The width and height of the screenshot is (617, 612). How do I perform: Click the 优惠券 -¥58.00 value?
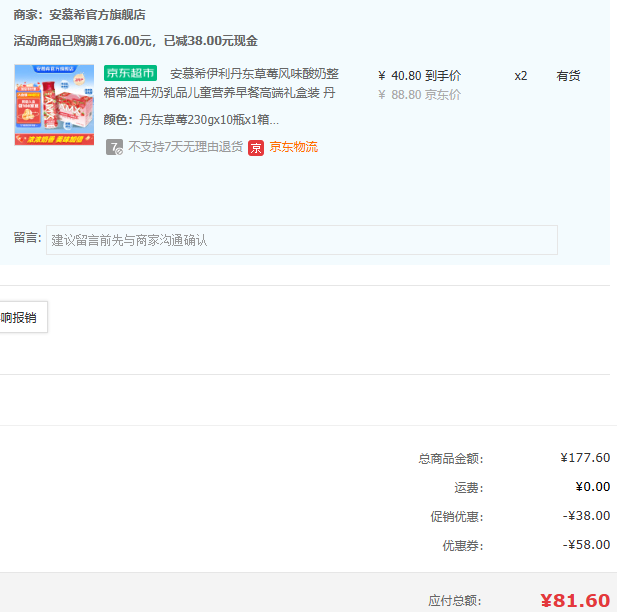[586, 545]
